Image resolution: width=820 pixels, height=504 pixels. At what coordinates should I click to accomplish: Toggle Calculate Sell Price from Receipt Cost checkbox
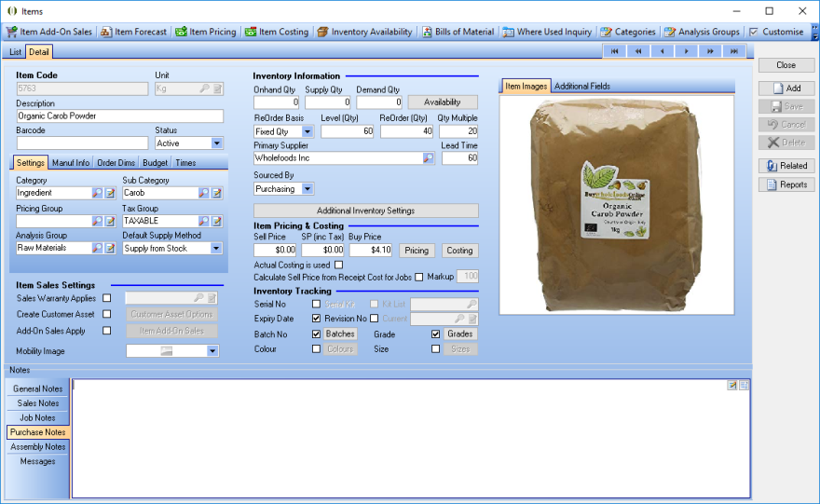click(419, 277)
